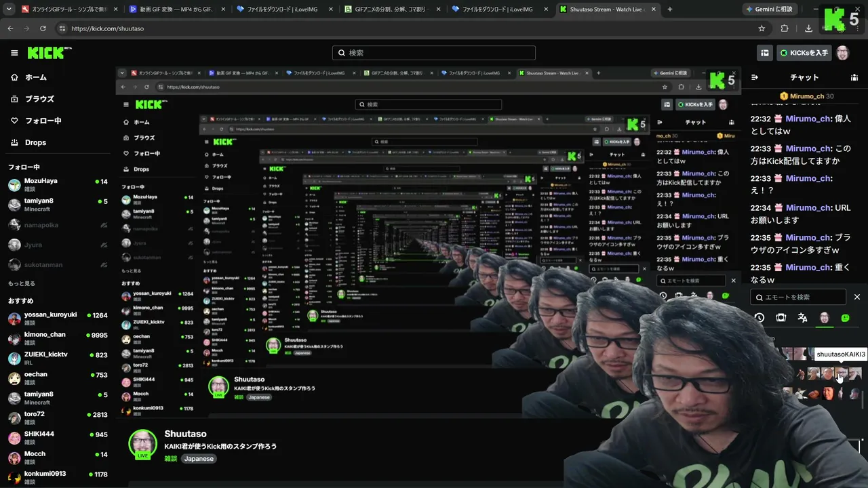This screenshot has width=868, height=488.
Task: Click the おすすめ section heading
Action: [x=20, y=300]
